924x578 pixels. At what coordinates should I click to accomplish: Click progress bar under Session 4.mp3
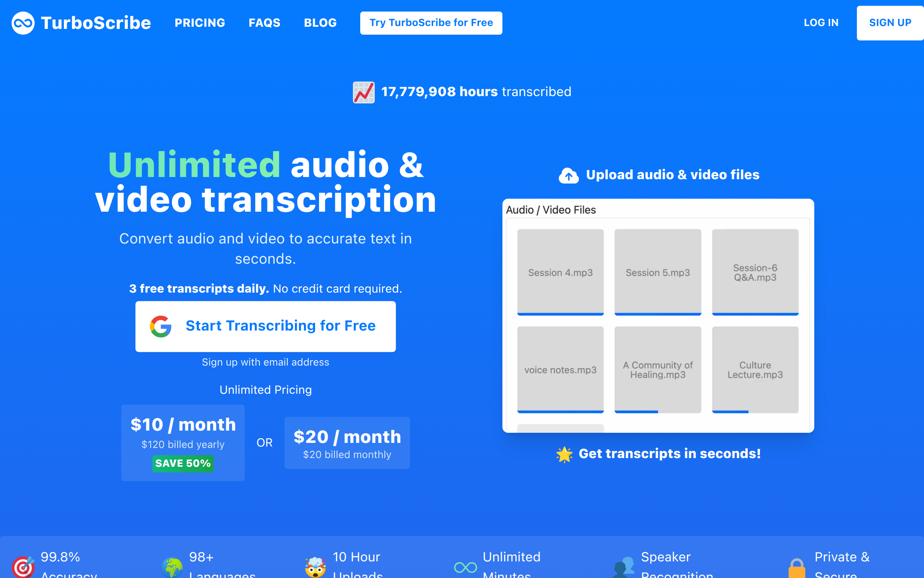pos(561,314)
